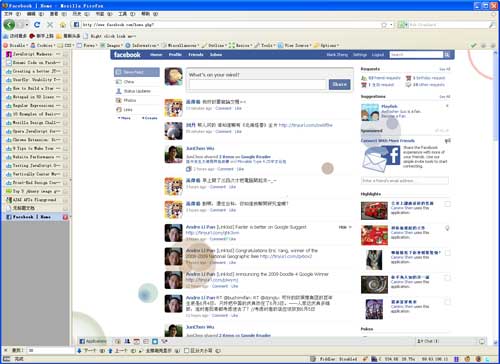Tick the checkbox beside the first Highlights item
Screen dimensions: 500x364
point(447,204)
